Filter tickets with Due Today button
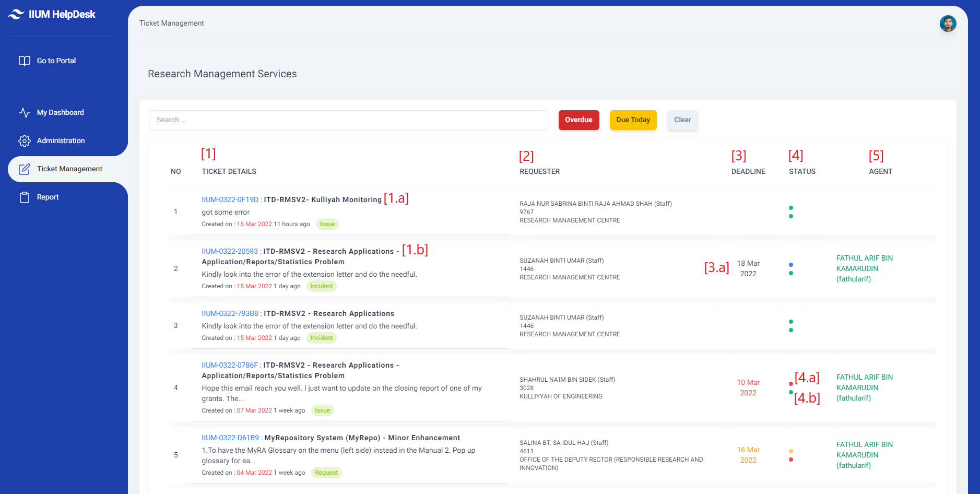Image resolution: width=980 pixels, height=494 pixels. tap(633, 120)
